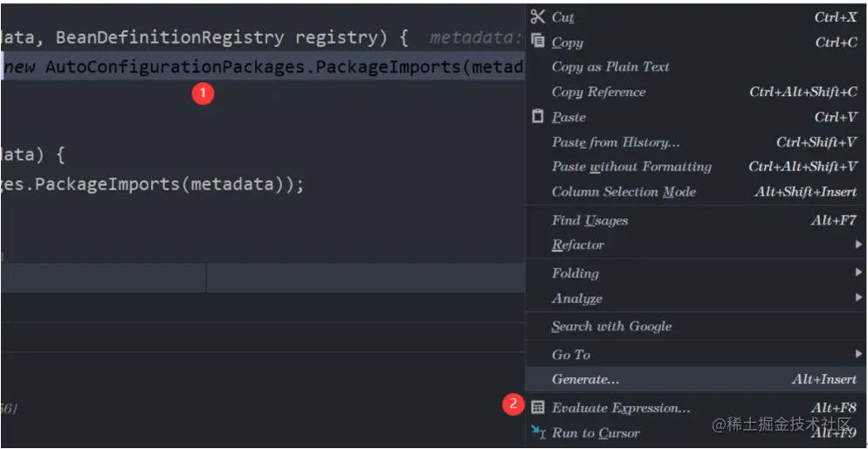Open Paste from History
The width and height of the screenshot is (868, 449).
point(616,142)
